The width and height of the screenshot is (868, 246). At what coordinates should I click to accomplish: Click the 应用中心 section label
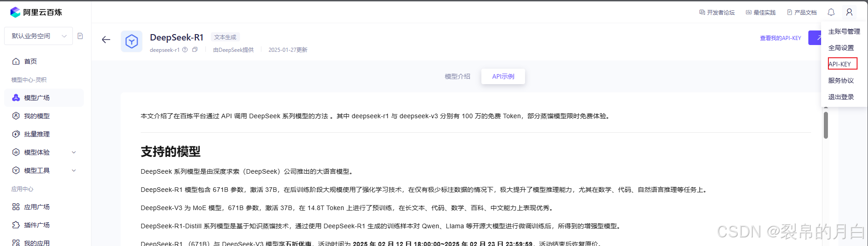[22, 189]
